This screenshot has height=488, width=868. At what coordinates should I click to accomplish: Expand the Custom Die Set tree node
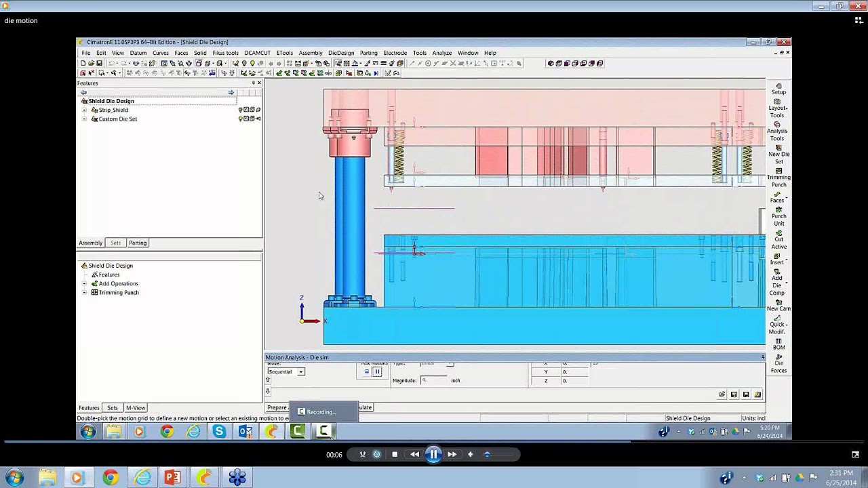(85, 119)
